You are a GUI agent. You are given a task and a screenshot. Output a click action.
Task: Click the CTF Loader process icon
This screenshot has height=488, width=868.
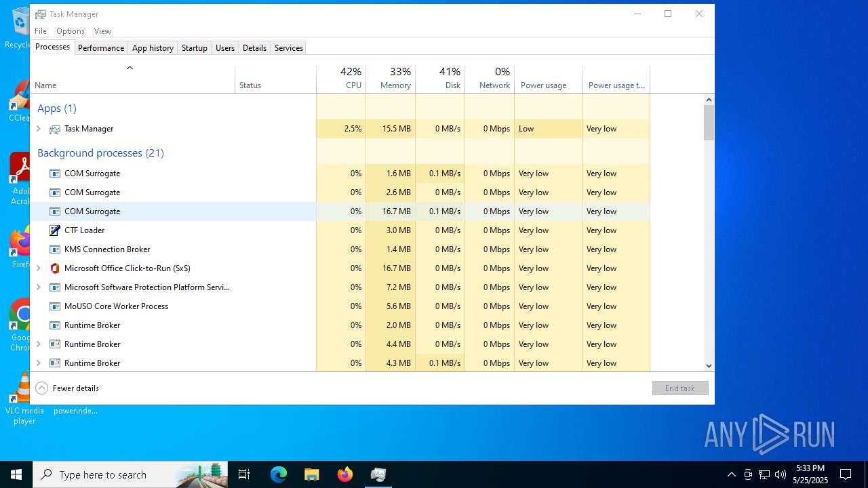tap(55, 230)
